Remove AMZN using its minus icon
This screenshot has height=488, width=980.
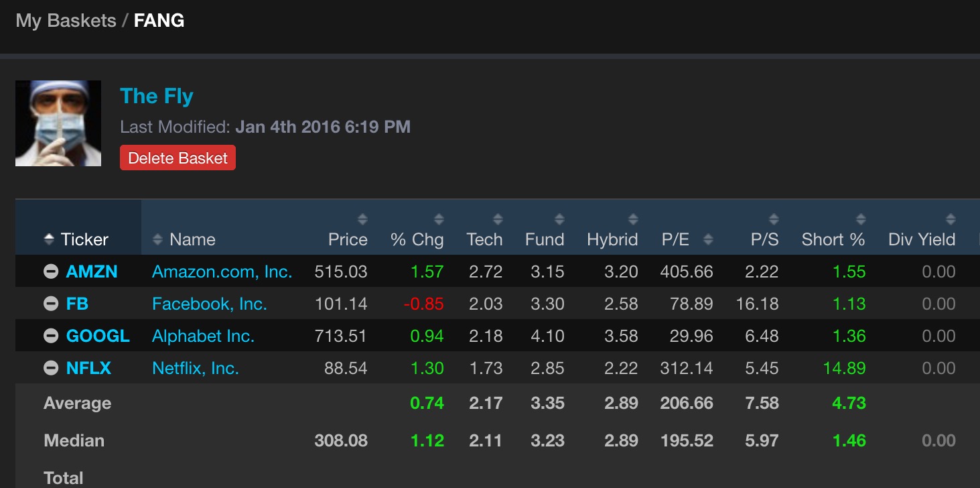(x=51, y=271)
